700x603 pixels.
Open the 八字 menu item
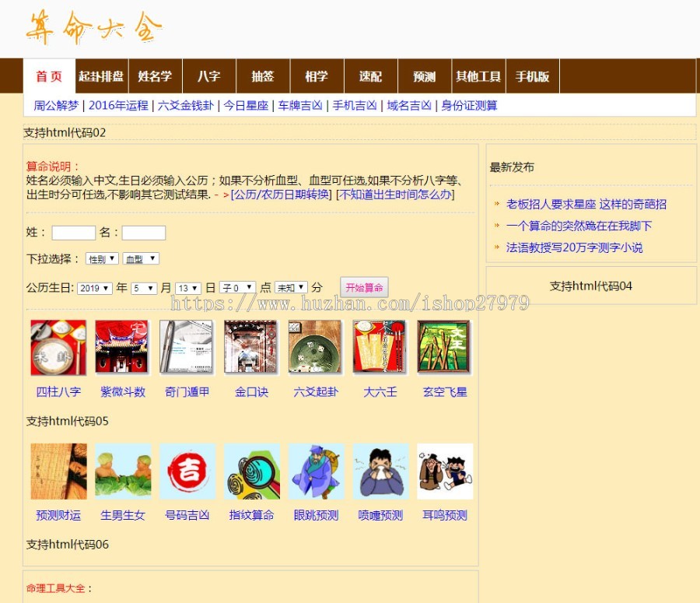click(x=209, y=76)
